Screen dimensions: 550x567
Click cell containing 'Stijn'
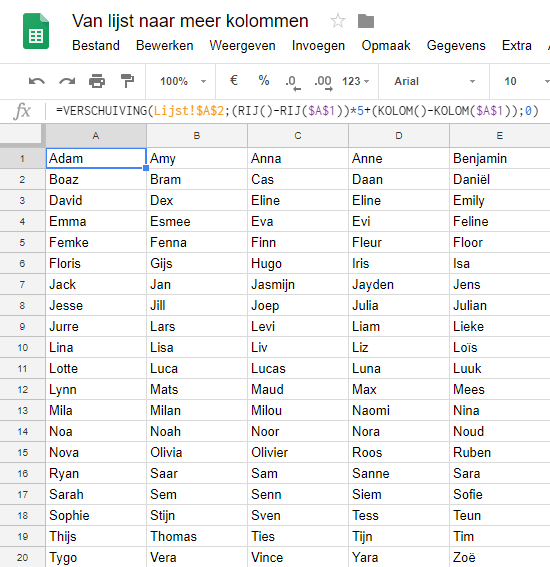pyautogui.click(x=197, y=515)
